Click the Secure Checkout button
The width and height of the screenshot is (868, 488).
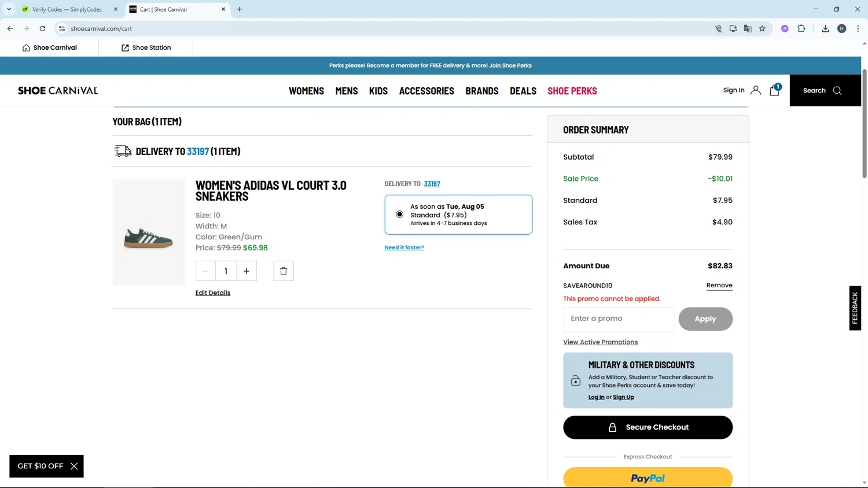pyautogui.click(x=648, y=427)
